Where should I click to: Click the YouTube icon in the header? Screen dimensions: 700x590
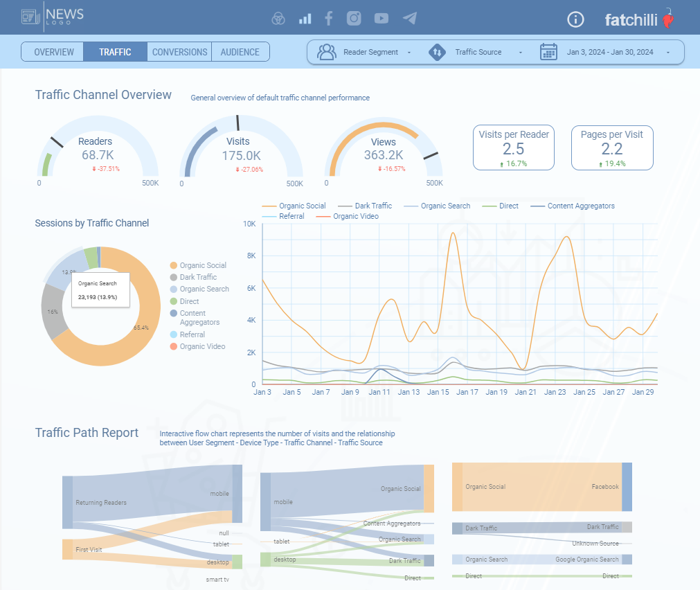tap(381, 19)
